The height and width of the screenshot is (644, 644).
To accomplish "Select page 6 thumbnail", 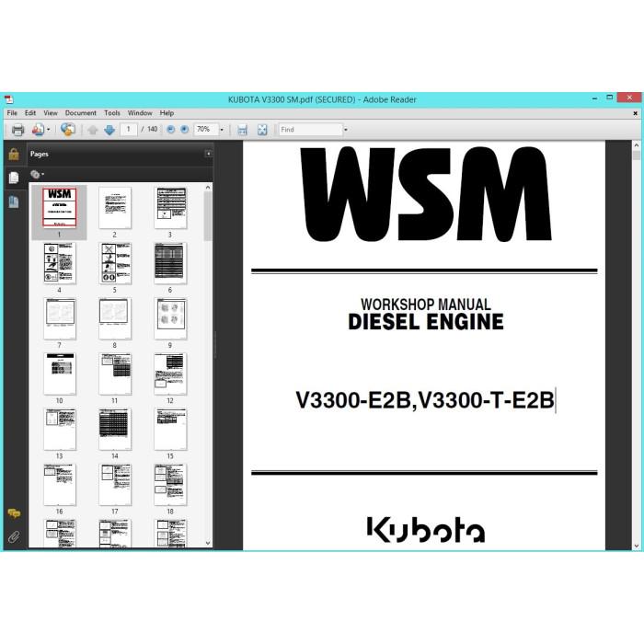I will [170, 263].
